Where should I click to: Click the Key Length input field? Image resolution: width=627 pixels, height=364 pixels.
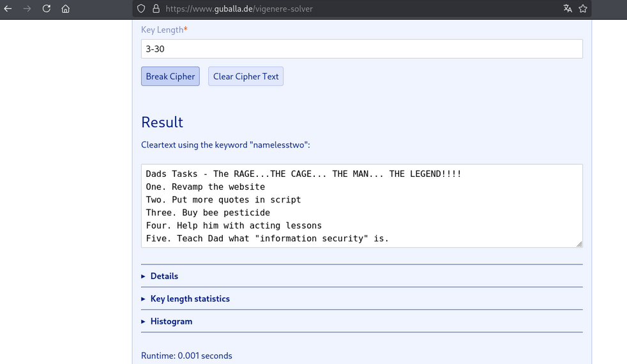(x=361, y=49)
